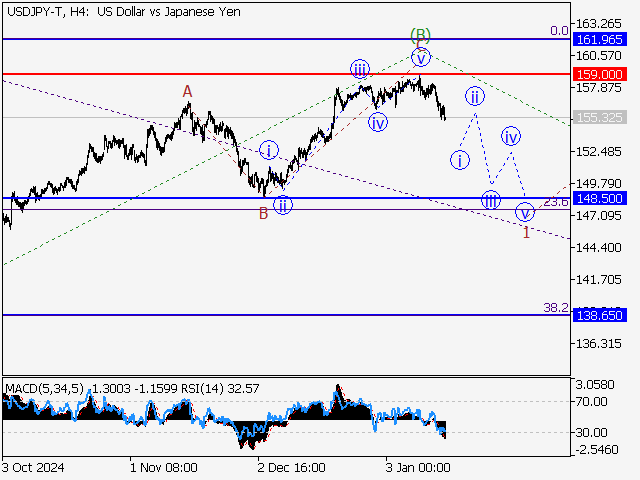Click the red wave B label
The height and width of the screenshot is (480, 640).
(x=263, y=212)
